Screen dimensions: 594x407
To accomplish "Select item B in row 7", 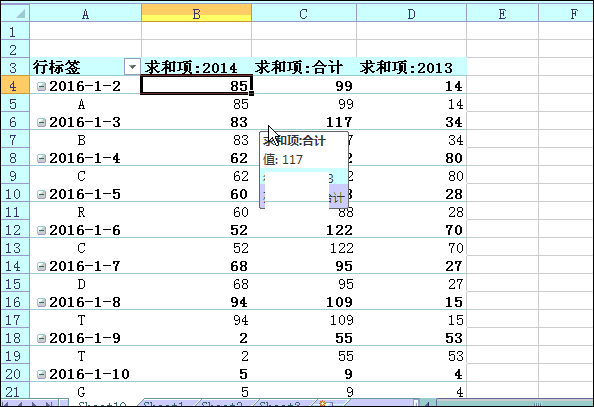I will [x=81, y=141].
